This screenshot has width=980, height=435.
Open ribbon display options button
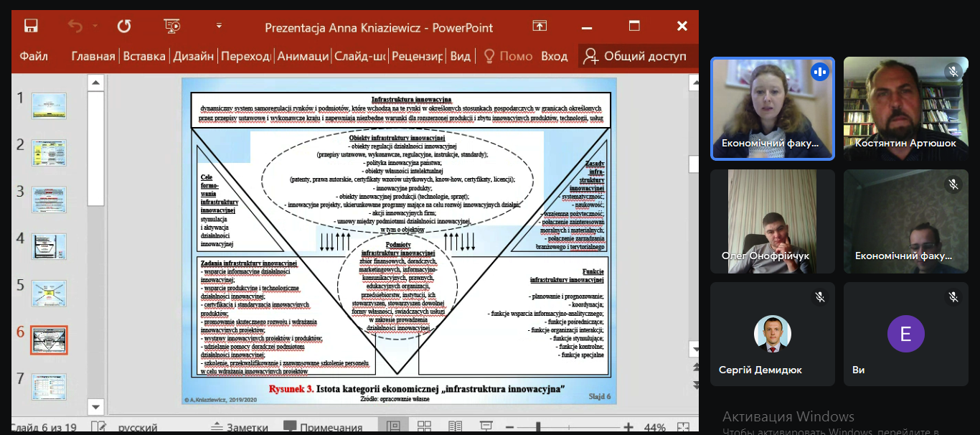(540, 27)
